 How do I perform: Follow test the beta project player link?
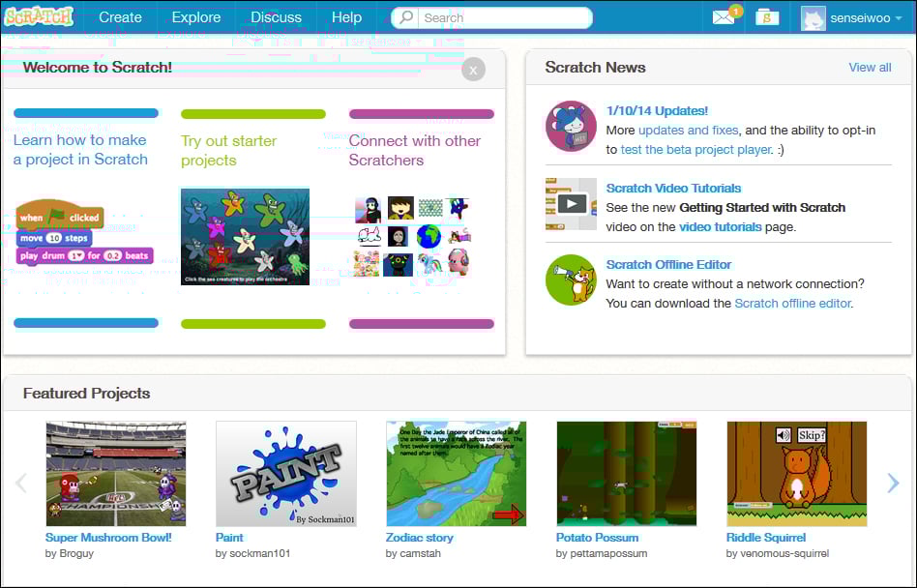[695, 150]
